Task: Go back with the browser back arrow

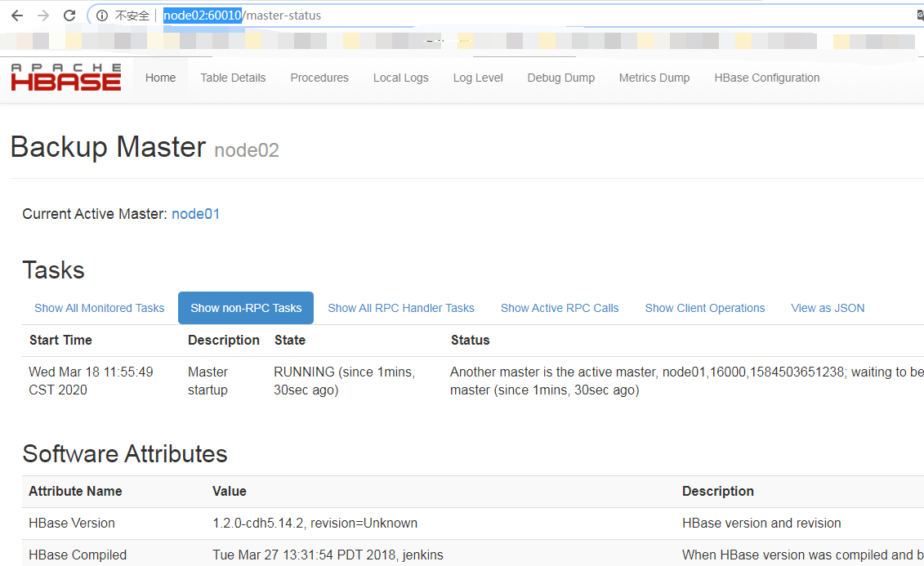Action: point(17,16)
